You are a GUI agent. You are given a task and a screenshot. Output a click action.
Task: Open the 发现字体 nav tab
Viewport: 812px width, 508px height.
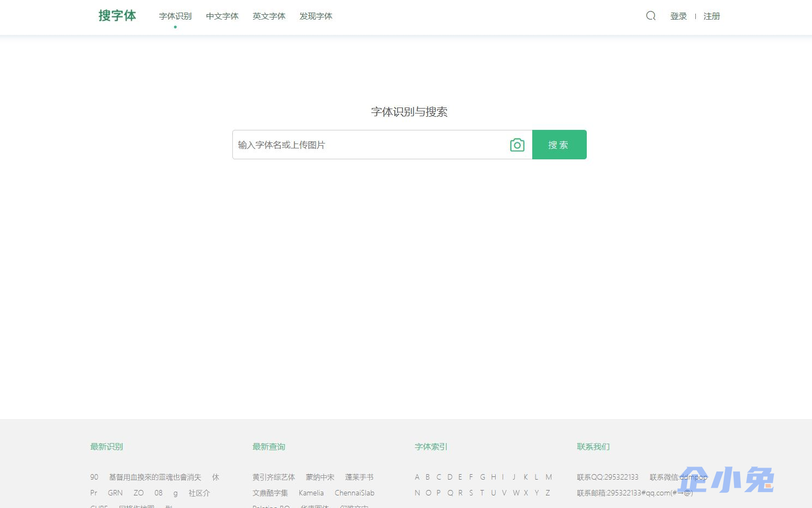pos(316,16)
